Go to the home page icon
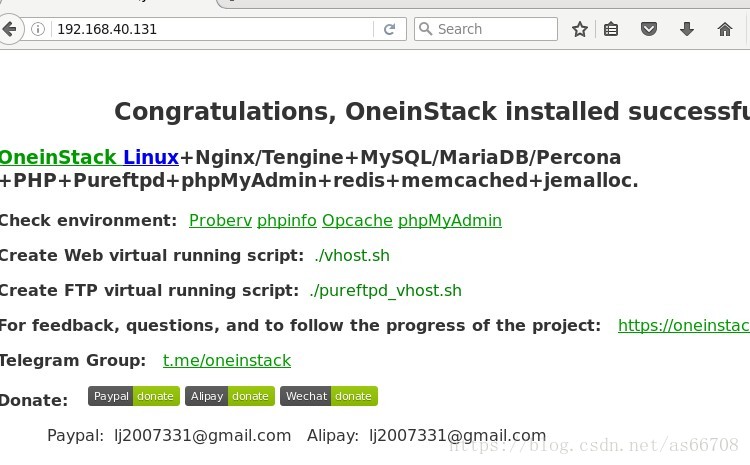This screenshot has height=465, width=750. 725,29
